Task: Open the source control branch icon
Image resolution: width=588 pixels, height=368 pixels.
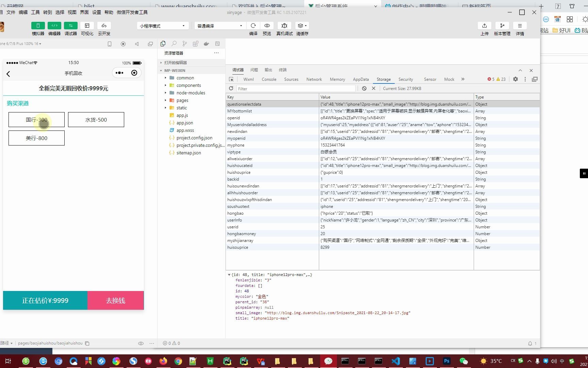Action: pyautogui.click(x=185, y=44)
